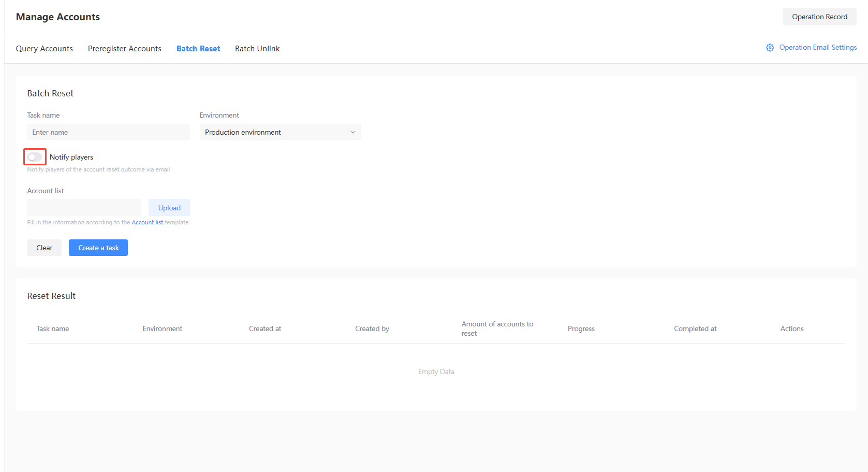Click the Created at column header

pos(265,328)
